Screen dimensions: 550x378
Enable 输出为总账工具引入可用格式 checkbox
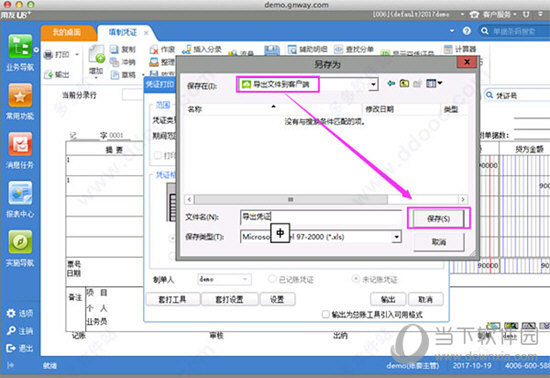pyautogui.click(x=326, y=314)
